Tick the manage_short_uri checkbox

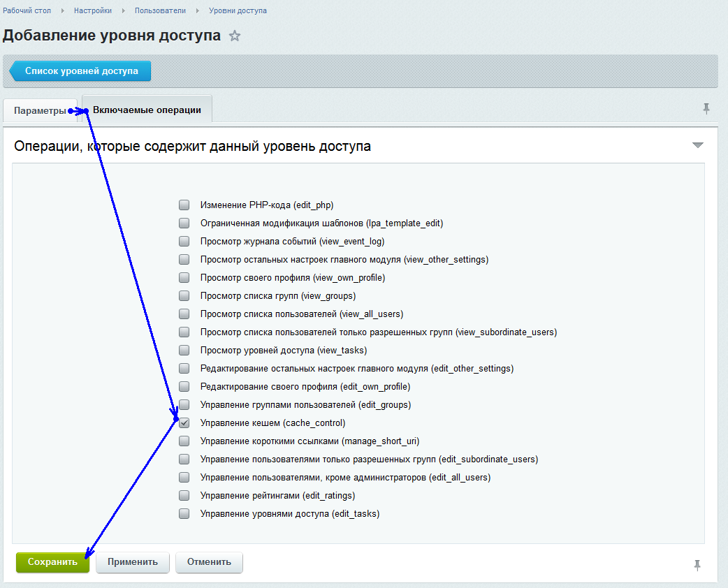coord(184,441)
